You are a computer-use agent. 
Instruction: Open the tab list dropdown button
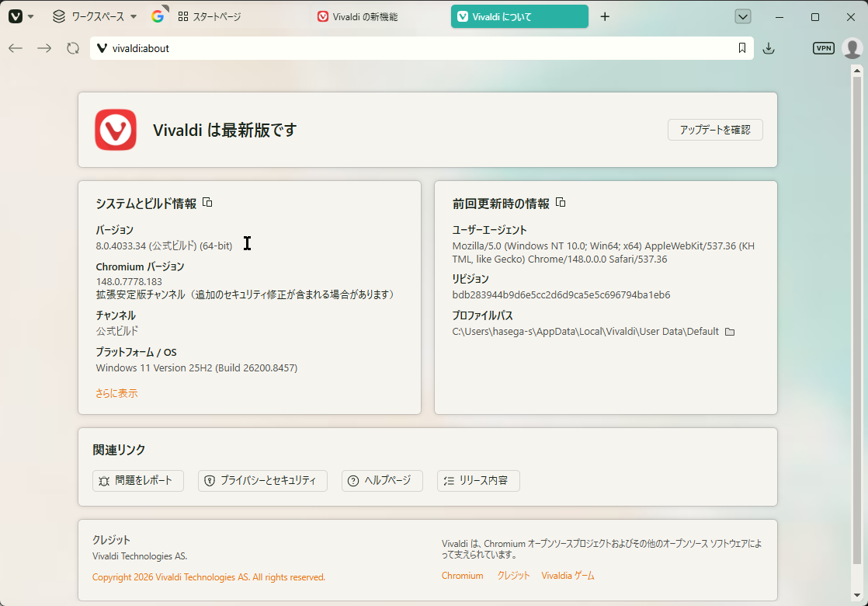[743, 16]
